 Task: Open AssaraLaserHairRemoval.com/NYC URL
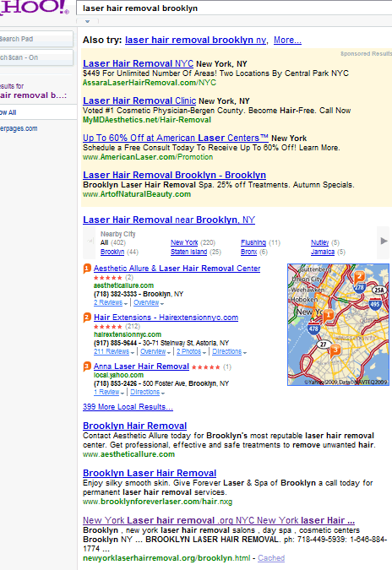click(x=149, y=83)
